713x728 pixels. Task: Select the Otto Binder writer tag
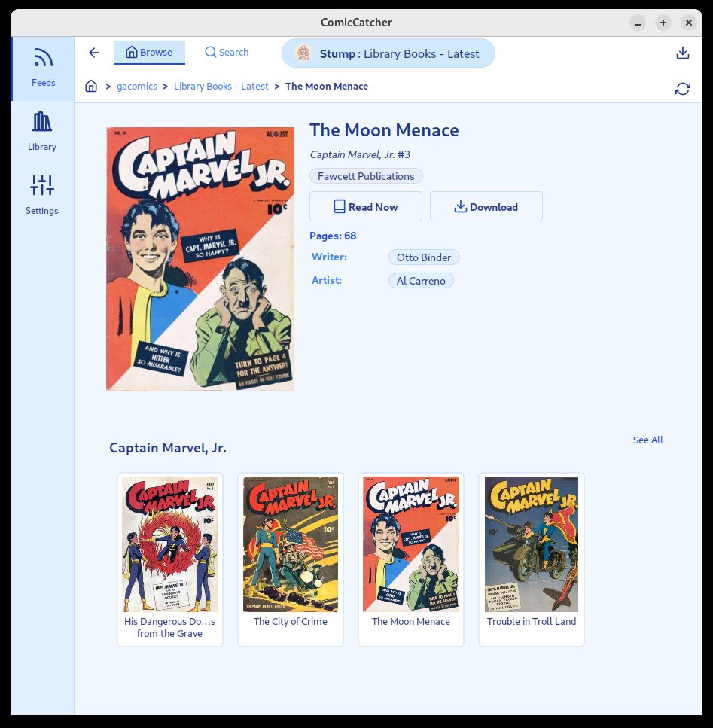click(424, 257)
